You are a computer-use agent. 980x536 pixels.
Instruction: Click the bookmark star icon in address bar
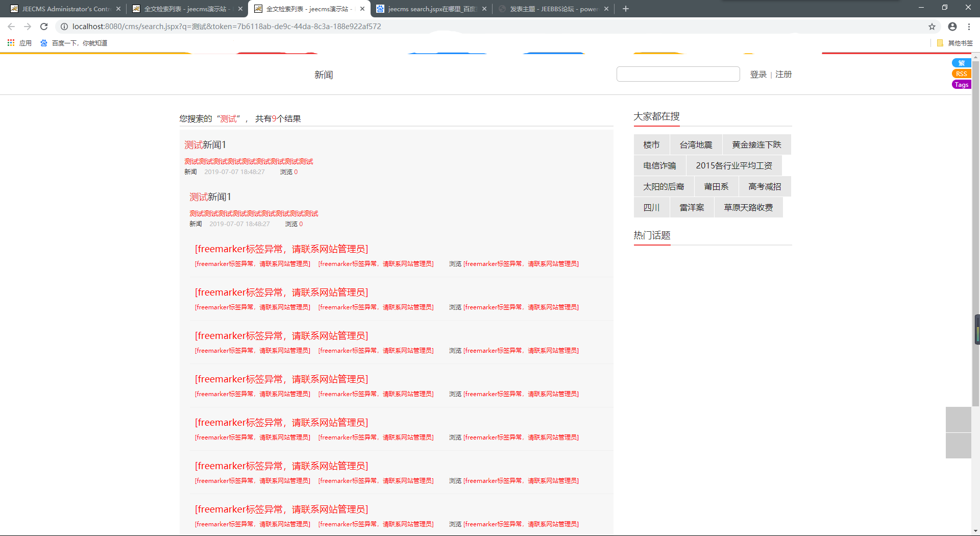[x=932, y=27]
